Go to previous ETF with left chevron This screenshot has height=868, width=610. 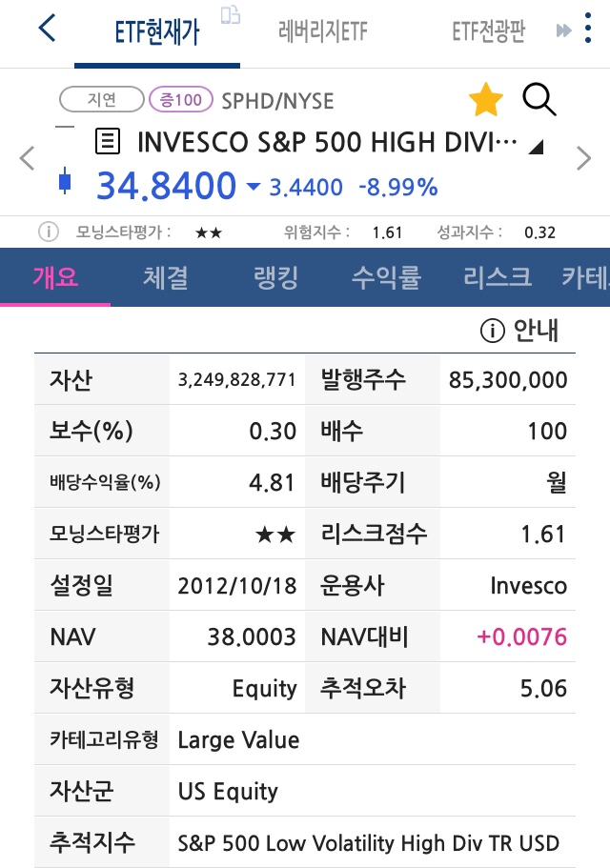(27, 158)
